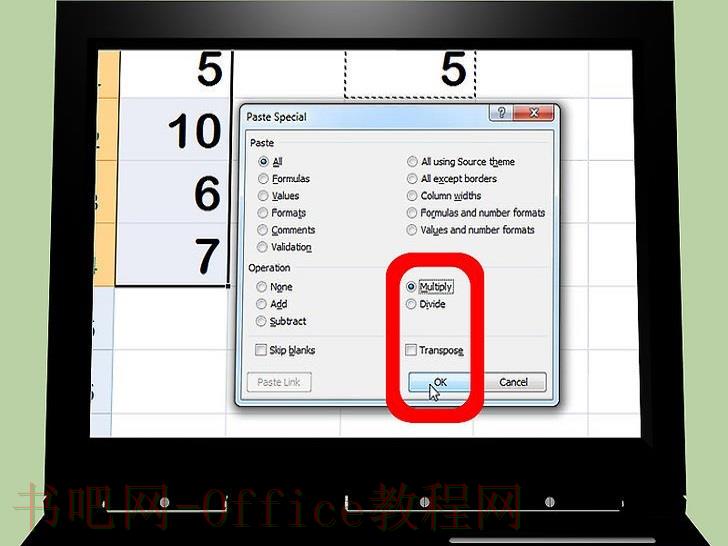728x546 pixels.
Task: Open Paste Special help question mark
Action: (x=501, y=113)
